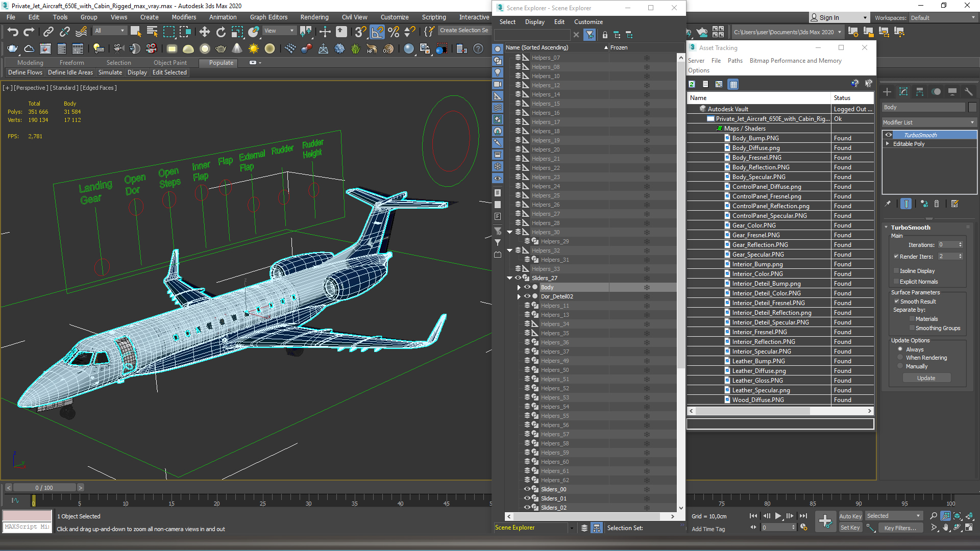Click the Body object color swatch
Image resolution: width=980 pixels, height=551 pixels.
tap(972, 107)
